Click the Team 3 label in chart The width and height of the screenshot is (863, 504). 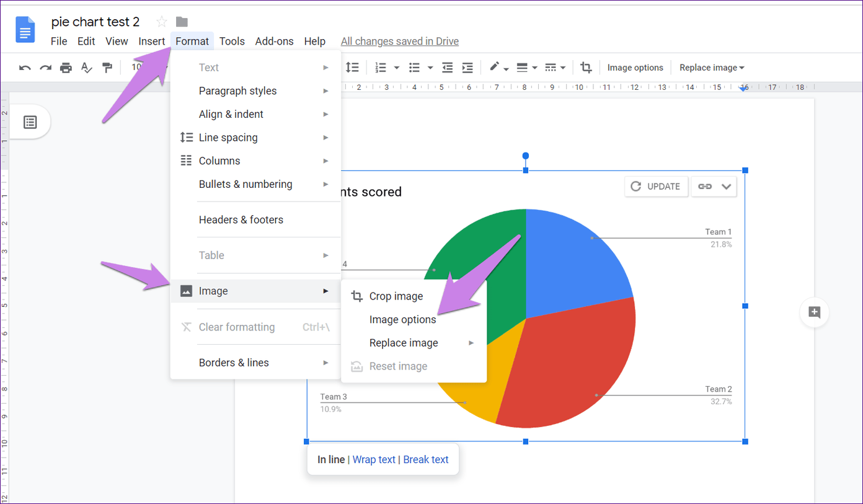pyautogui.click(x=334, y=397)
